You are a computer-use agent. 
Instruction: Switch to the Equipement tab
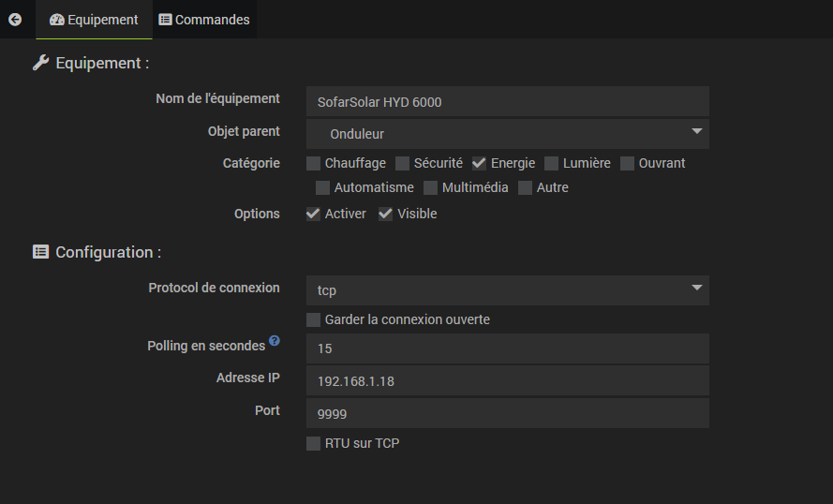94,20
